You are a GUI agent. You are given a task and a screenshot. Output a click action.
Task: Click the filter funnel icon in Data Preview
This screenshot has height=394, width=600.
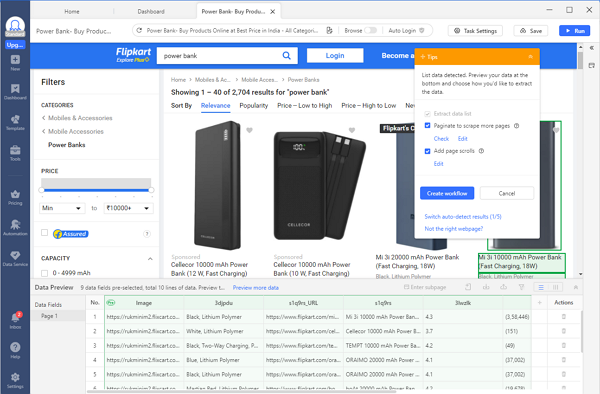pyautogui.click(x=521, y=287)
